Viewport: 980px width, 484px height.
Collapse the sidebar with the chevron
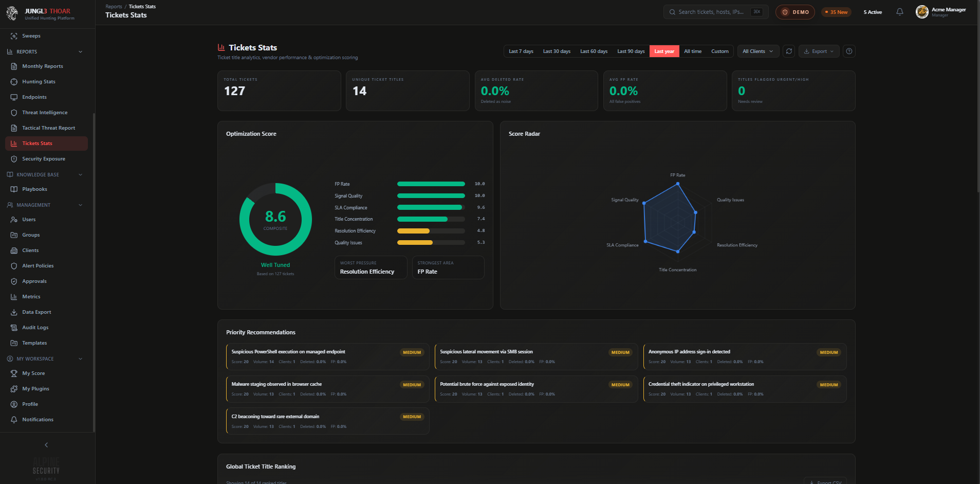(46, 445)
